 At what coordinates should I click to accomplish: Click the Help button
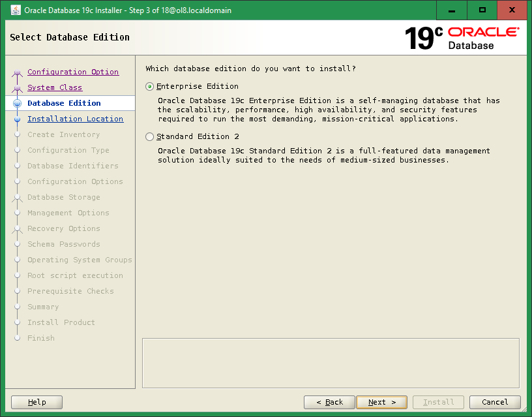tap(37, 402)
